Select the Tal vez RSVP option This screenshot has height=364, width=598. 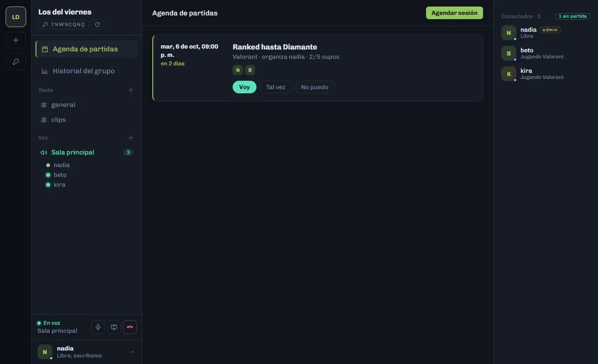[276, 87]
